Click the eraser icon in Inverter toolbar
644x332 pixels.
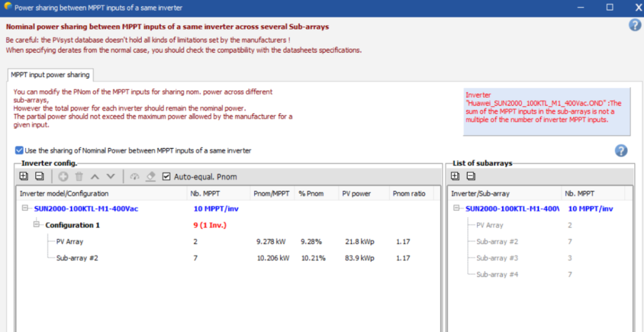[x=151, y=176]
